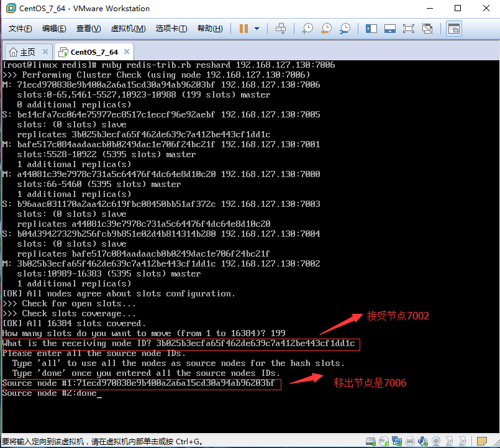Open the 虚拟机(M) menu
Screen dimensions: 500x448
(128, 29)
